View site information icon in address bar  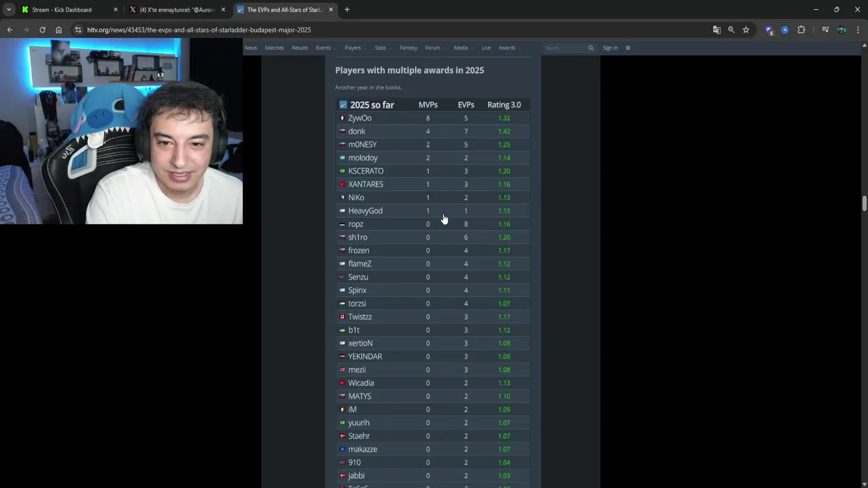pyautogui.click(x=78, y=30)
